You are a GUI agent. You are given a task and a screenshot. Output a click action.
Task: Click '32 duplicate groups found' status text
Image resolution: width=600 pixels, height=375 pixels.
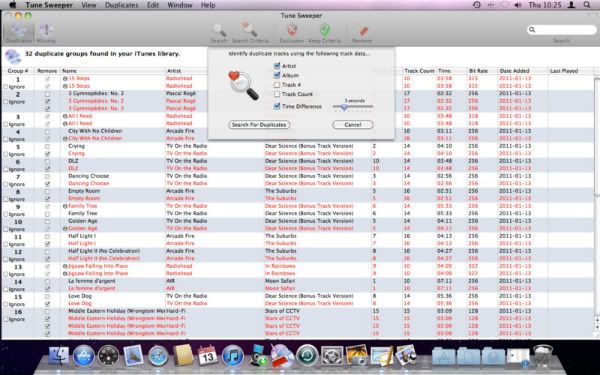coord(102,54)
